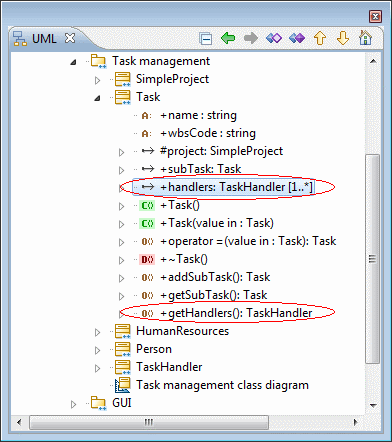Click the vertical scrollbar up arrow
This screenshot has height=442, width=392.
373,61
